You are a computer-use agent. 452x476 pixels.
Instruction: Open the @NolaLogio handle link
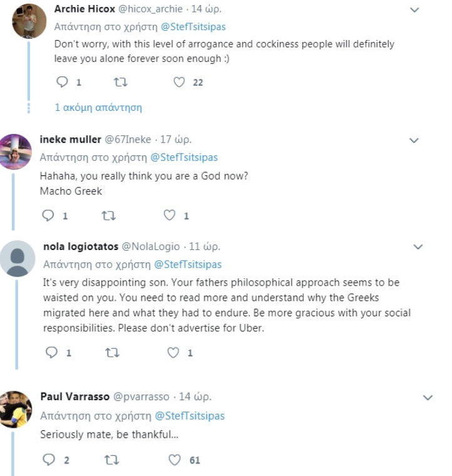point(155,247)
